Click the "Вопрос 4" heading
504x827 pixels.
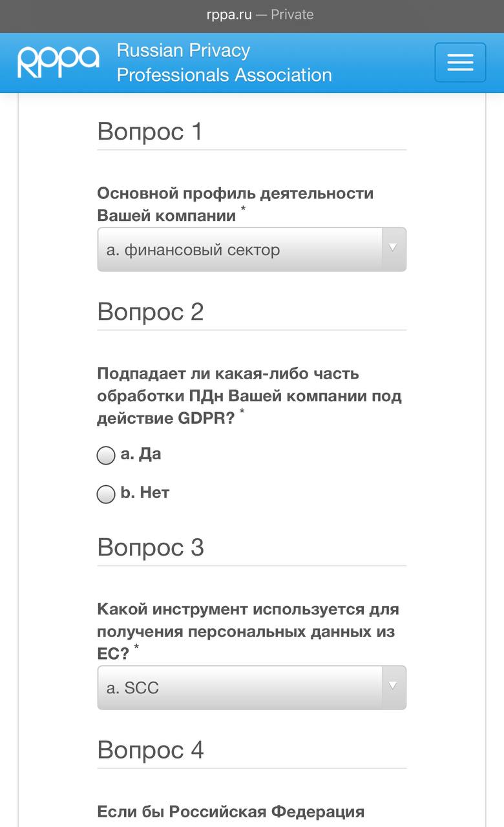coord(151,750)
